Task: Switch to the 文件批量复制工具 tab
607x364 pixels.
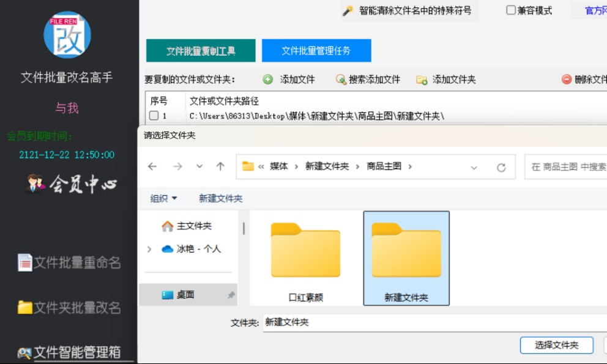Action: click(x=201, y=51)
